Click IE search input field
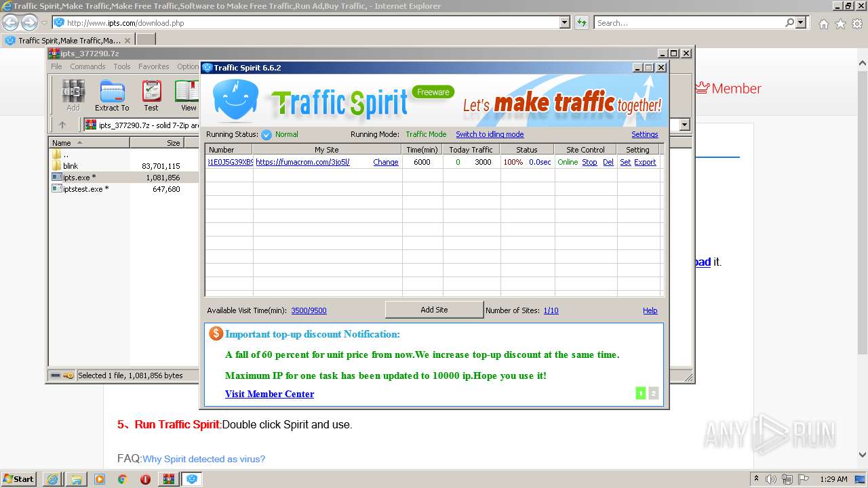The image size is (868, 488). click(x=688, y=22)
